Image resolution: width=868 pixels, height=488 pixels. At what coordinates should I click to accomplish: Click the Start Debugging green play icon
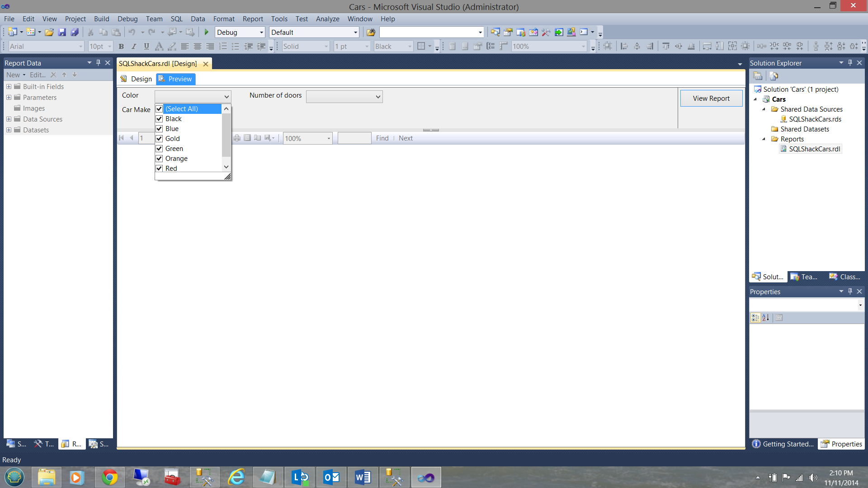coord(207,32)
